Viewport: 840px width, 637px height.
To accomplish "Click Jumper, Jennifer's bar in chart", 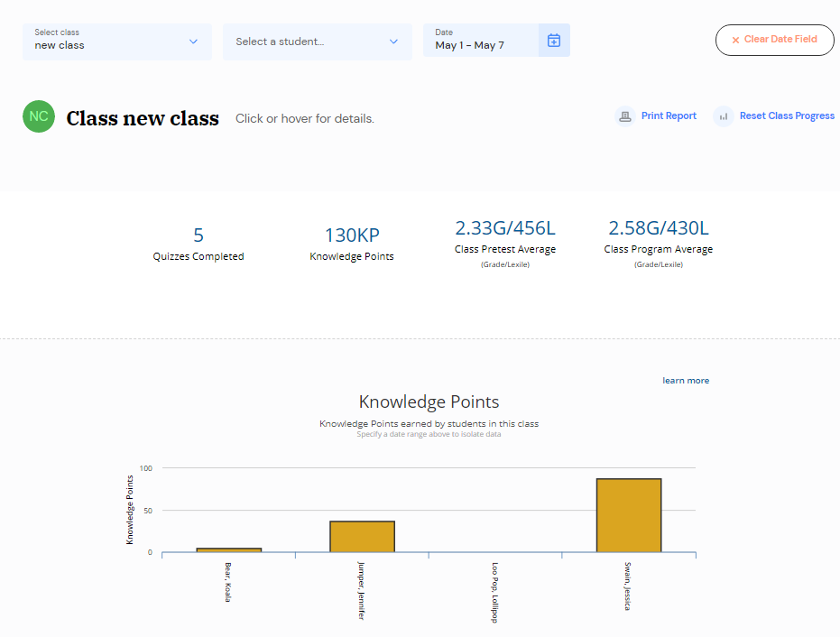I will pos(362,536).
